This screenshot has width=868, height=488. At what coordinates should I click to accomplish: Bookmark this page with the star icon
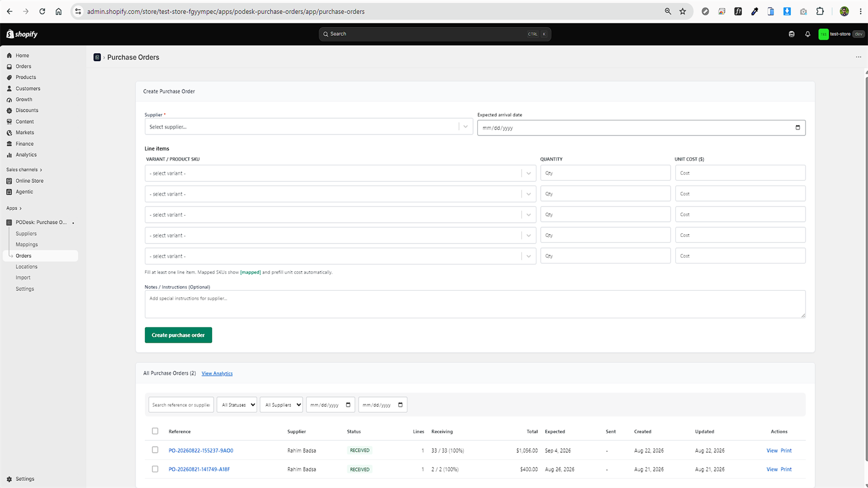click(682, 11)
